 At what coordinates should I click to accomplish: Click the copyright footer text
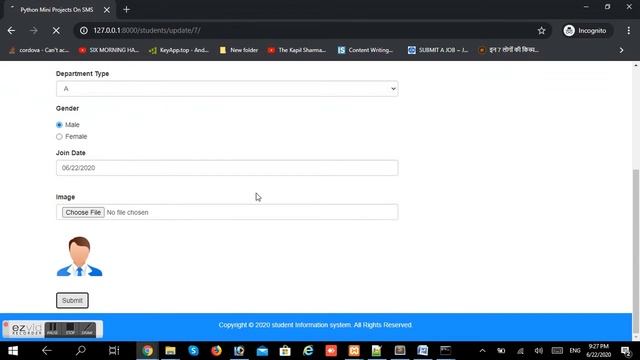pyautogui.click(x=315, y=325)
